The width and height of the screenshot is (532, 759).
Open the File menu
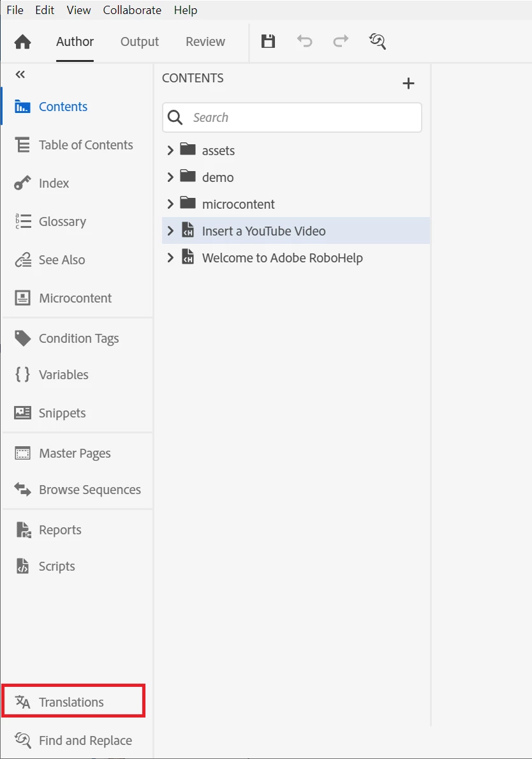15,10
